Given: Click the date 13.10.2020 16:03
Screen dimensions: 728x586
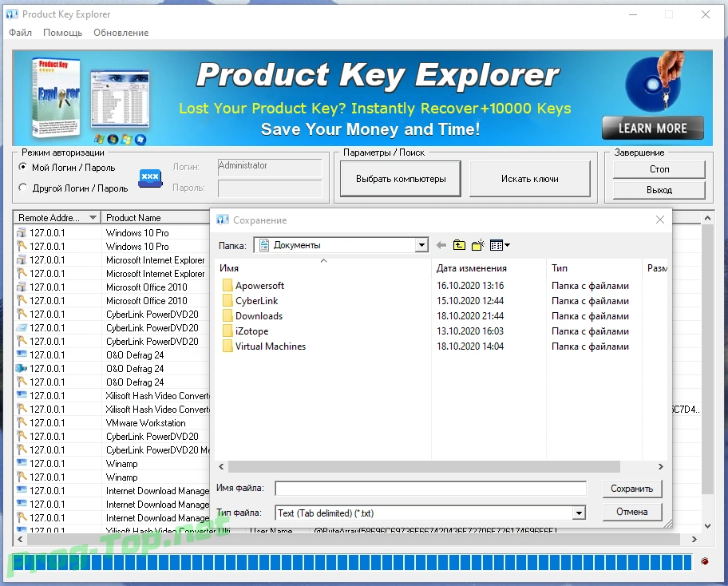Looking at the screenshot, I should pos(470,331).
